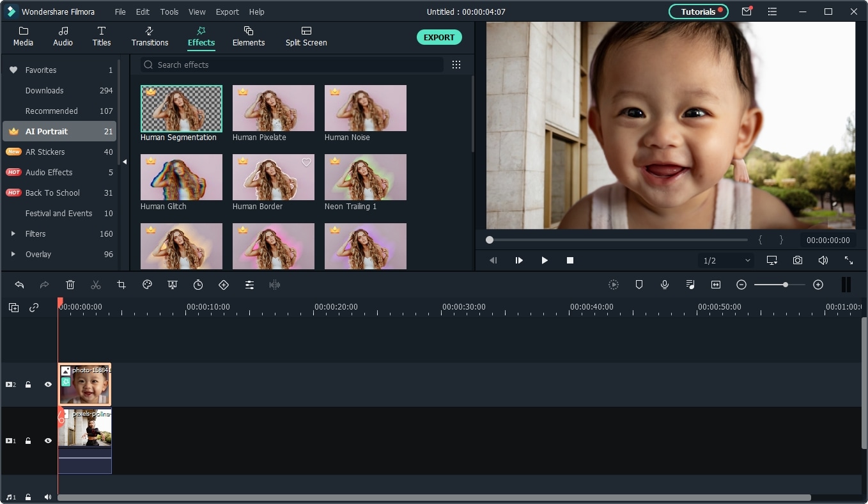Click the Undo arrow in timeline toolbar
The image size is (868, 504).
pyautogui.click(x=19, y=285)
